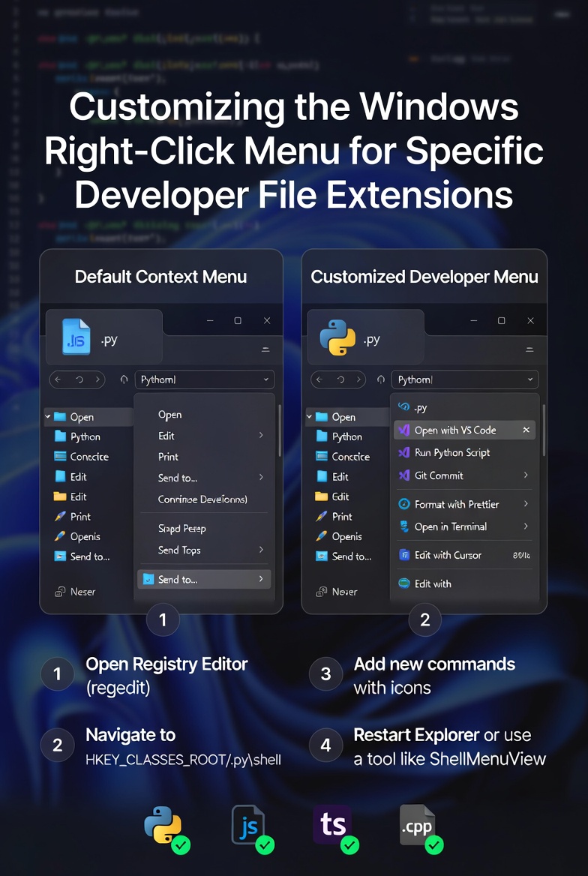The image size is (588, 876).
Task: Click the Python logo in the bottom icon row
Action: point(163,825)
